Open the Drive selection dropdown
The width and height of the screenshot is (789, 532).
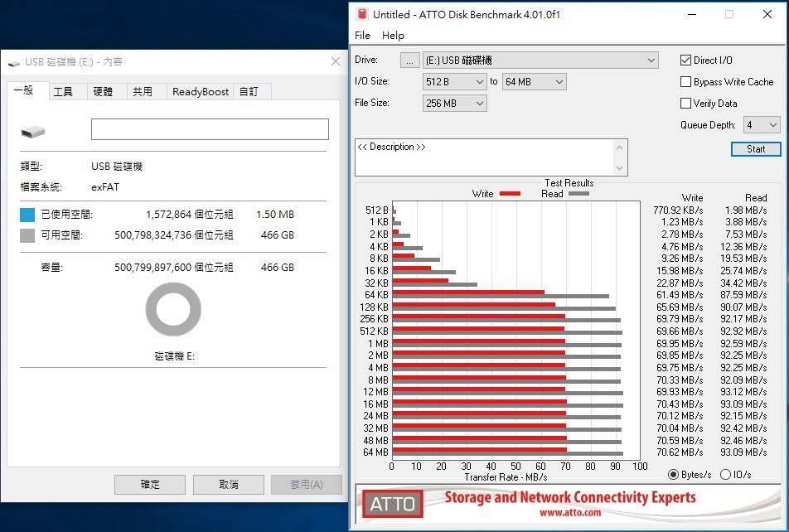(x=540, y=60)
